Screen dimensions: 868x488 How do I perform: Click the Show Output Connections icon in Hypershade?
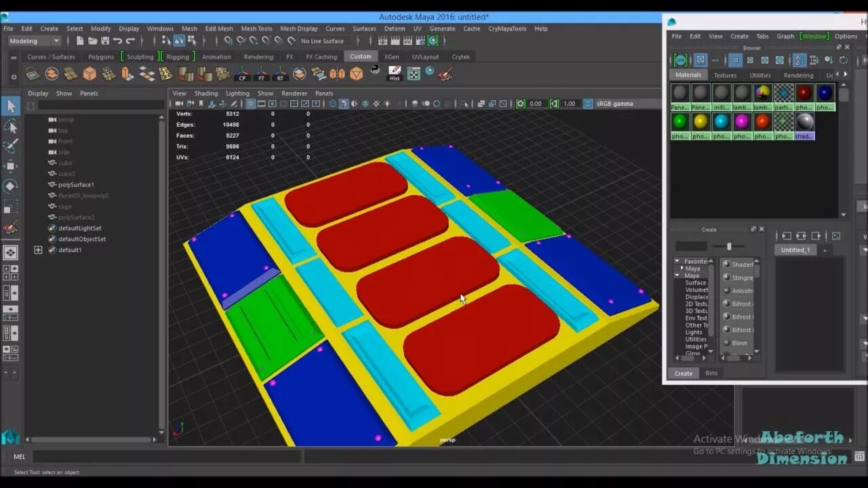(816, 236)
